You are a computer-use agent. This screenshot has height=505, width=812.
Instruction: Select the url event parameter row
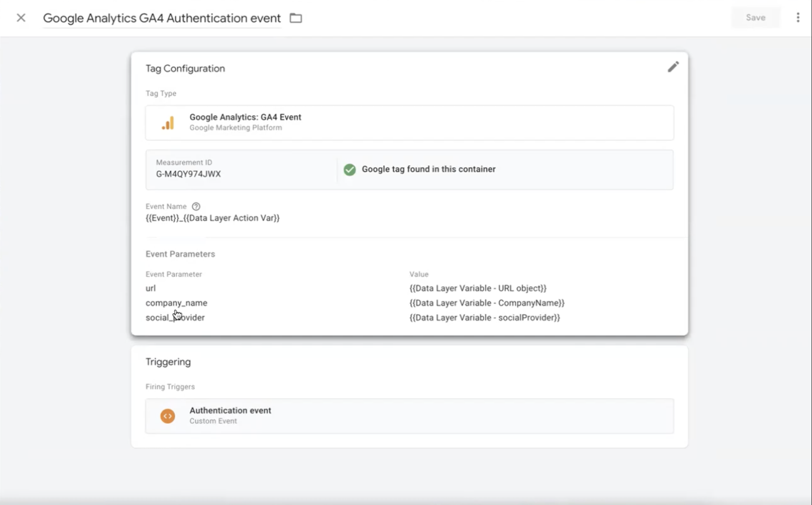pos(150,288)
